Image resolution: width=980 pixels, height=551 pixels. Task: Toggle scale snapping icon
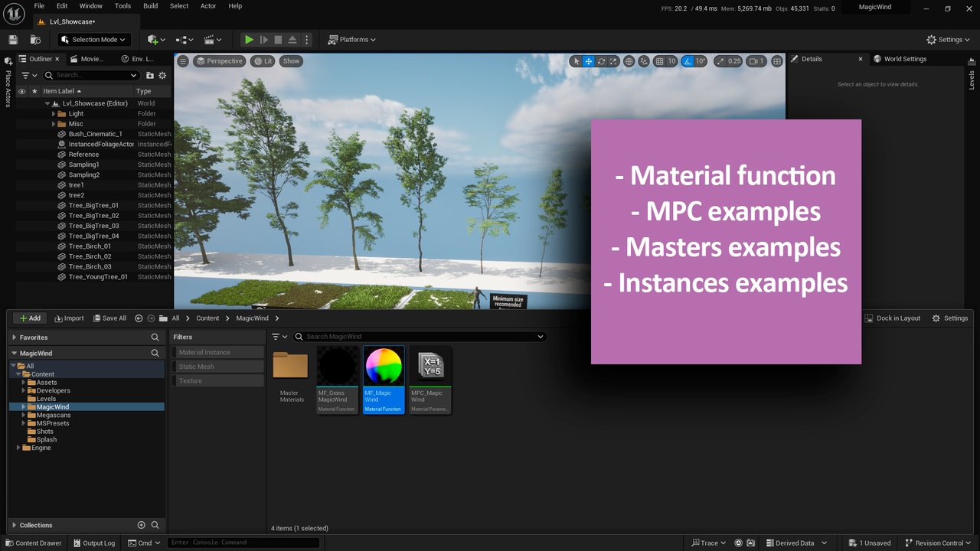tap(720, 61)
